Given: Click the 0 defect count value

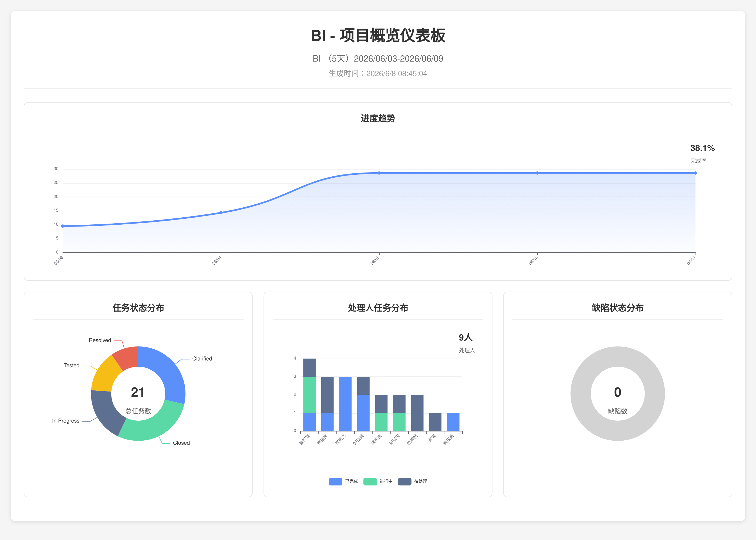Looking at the screenshot, I should [x=618, y=392].
